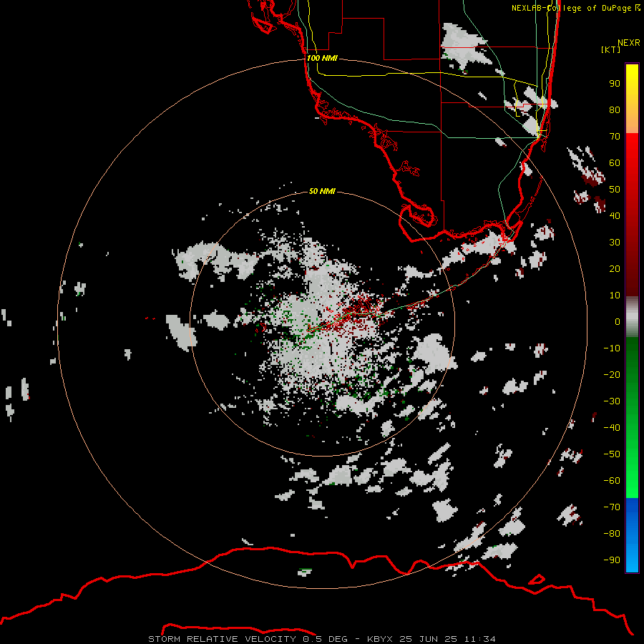Click the [KT] units label
644x644 pixels.
pyautogui.click(x=611, y=49)
